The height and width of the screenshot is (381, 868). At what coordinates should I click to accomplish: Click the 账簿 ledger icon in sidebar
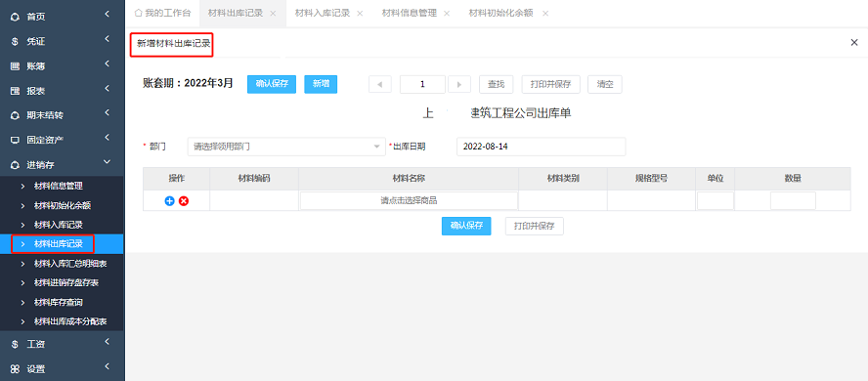(16, 66)
